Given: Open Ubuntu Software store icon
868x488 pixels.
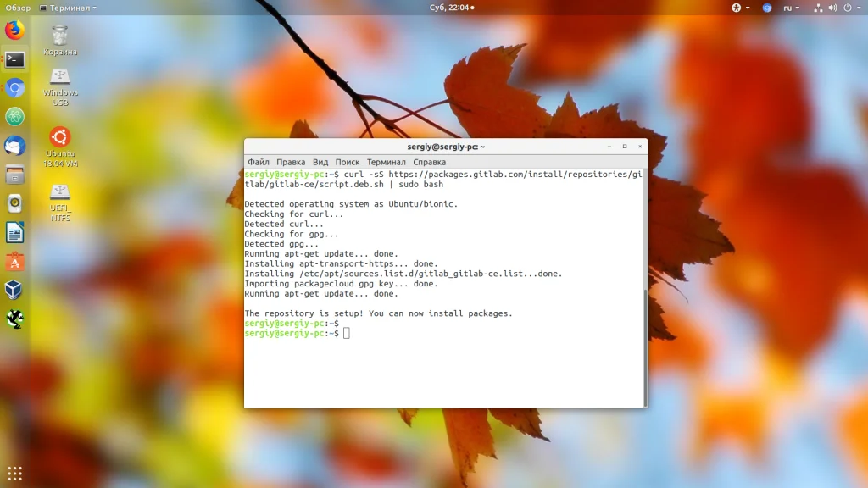Looking at the screenshot, I should [15, 261].
